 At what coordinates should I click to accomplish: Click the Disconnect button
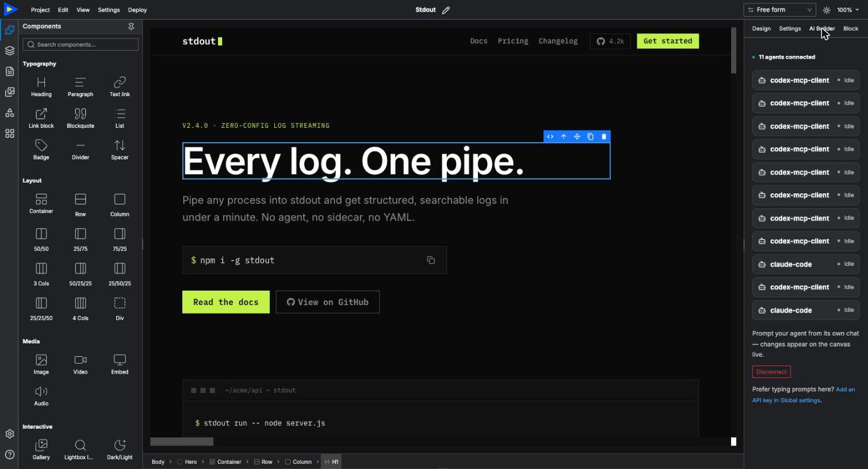pyautogui.click(x=771, y=372)
